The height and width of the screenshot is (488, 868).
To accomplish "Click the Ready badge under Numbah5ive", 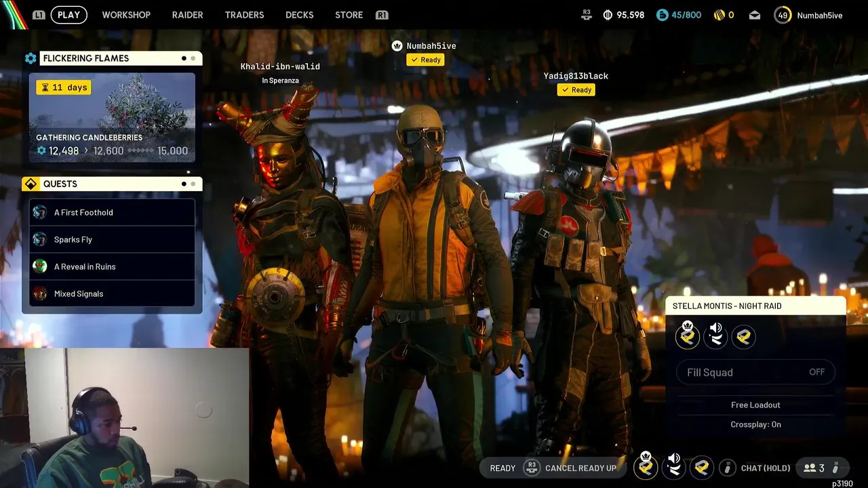I will coord(425,60).
